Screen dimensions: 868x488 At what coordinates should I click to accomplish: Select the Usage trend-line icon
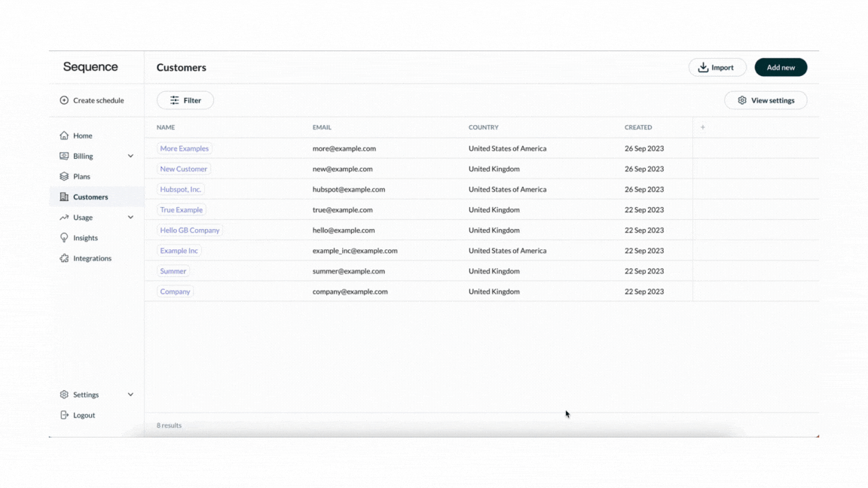(63, 217)
